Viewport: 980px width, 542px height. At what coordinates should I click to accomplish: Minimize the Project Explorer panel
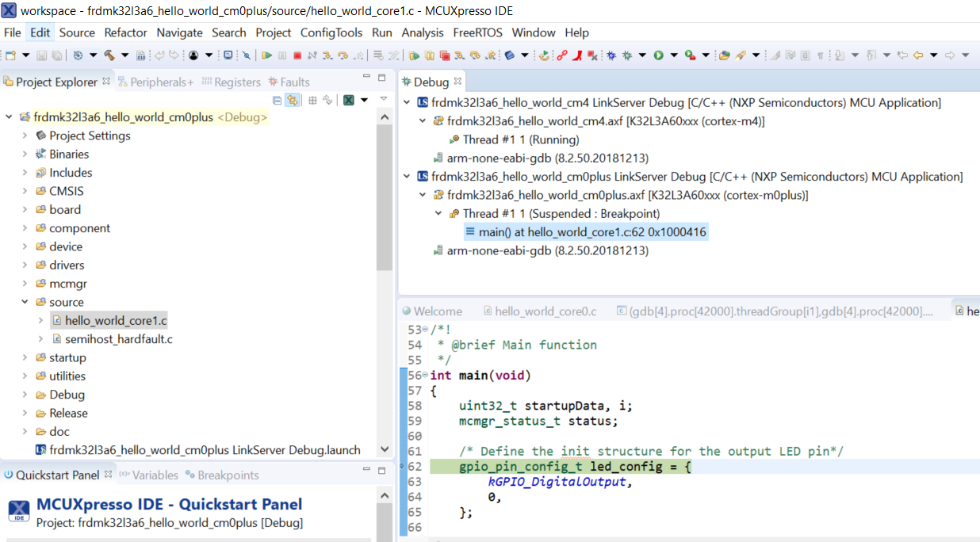(x=366, y=78)
